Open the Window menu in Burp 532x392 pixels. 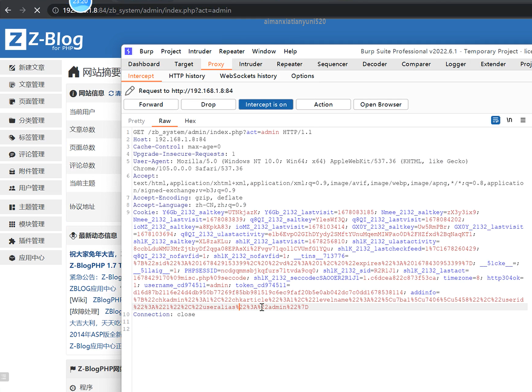(x=264, y=51)
